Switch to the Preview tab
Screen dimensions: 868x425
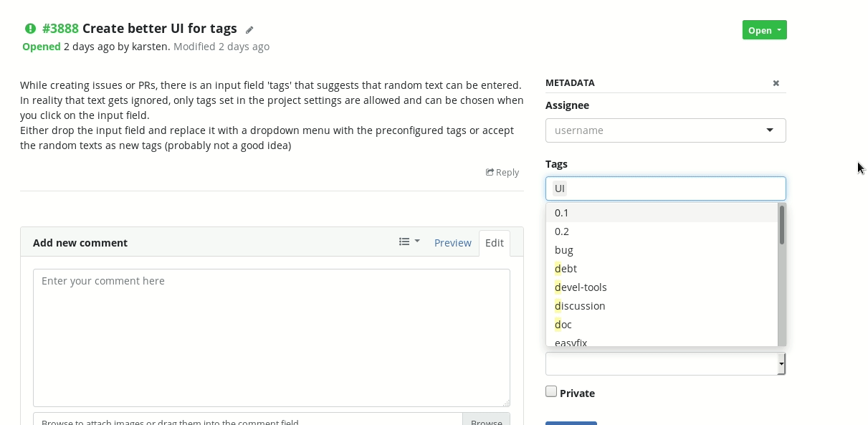(x=453, y=243)
